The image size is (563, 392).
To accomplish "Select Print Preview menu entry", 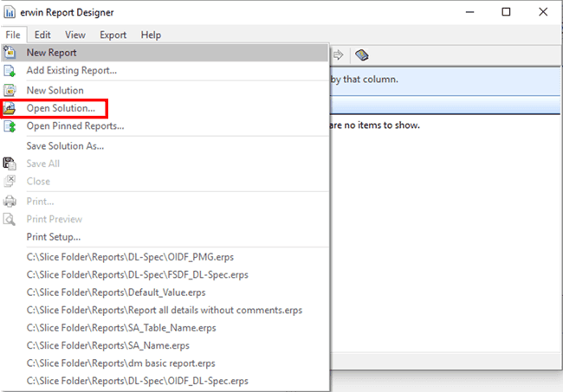I will click(x=165, y=219).
